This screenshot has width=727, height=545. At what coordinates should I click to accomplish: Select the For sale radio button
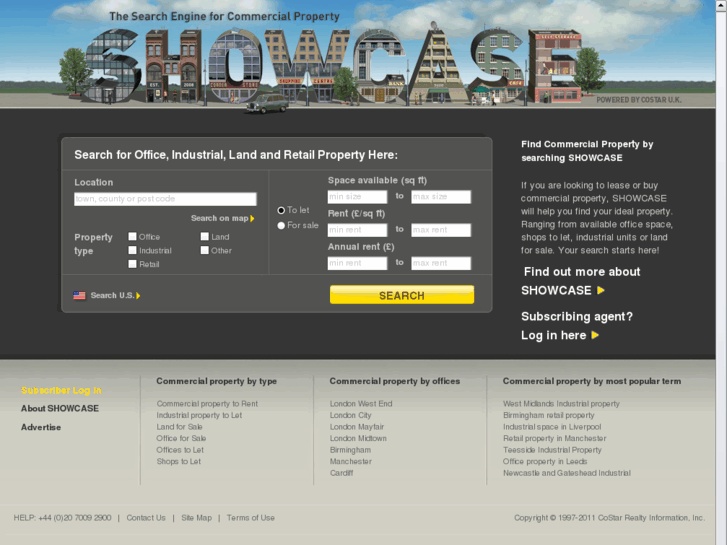(281, 225)
